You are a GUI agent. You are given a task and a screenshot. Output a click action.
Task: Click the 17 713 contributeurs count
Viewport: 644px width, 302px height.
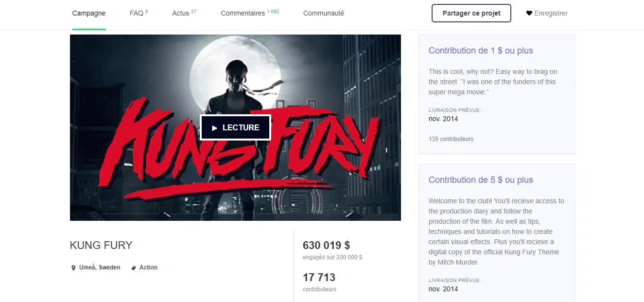[319, 282]
